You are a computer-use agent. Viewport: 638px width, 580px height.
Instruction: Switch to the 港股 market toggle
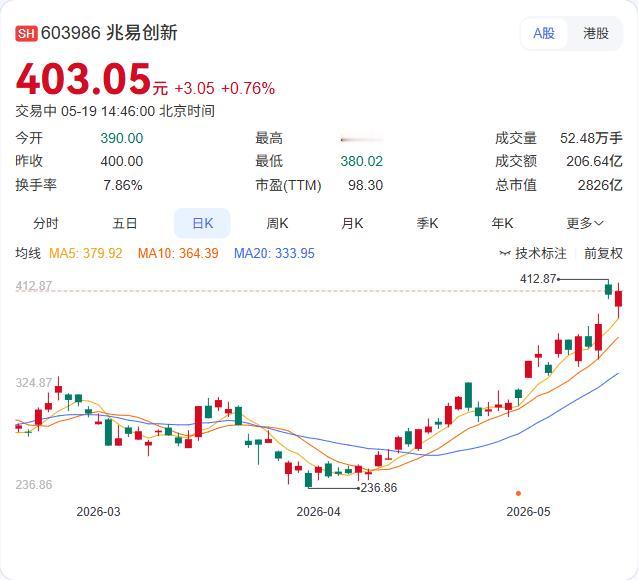click(596, 33)
